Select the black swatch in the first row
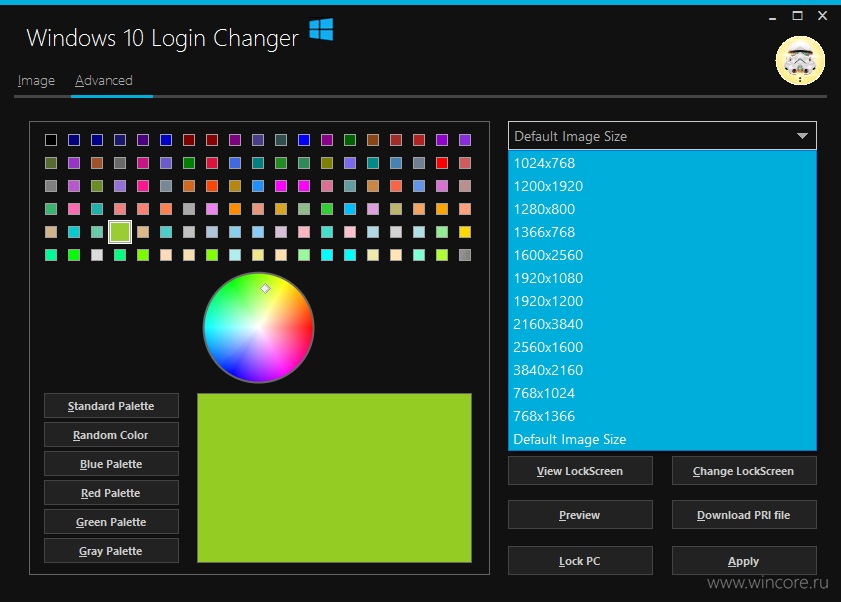Viewport: 841px width, 602px height. coord(51,140)
